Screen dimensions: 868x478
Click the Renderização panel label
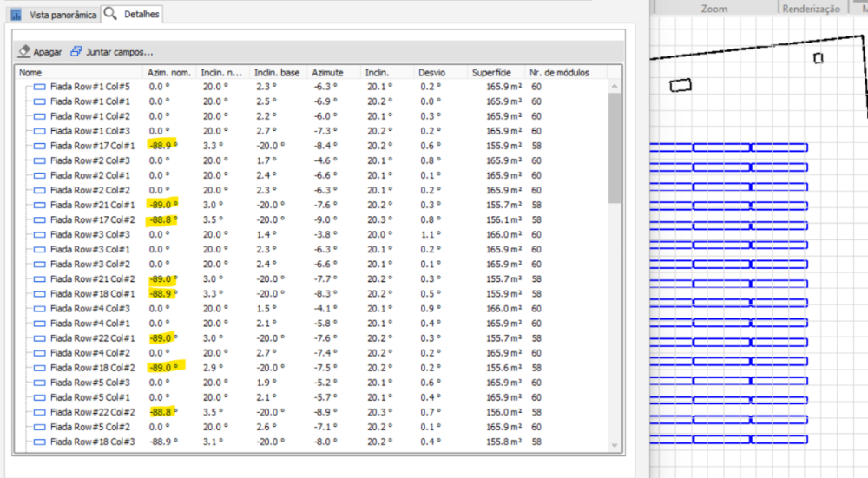(811, 8)
